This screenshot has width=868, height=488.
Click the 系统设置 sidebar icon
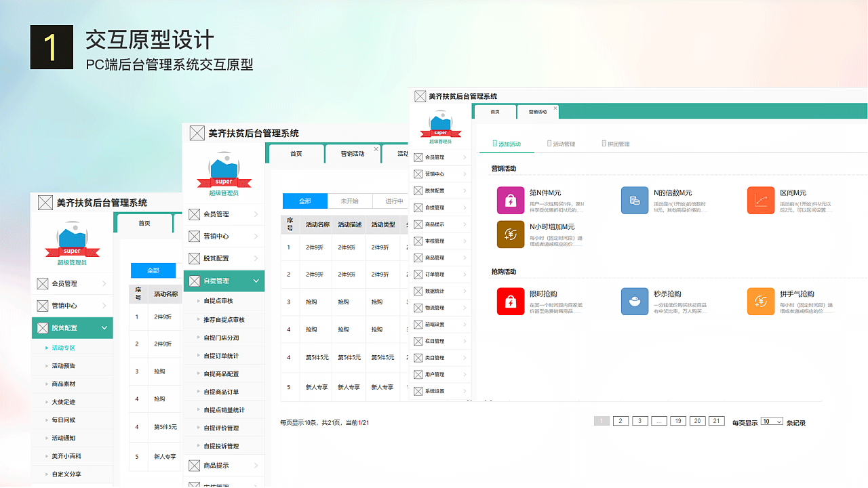coord(420,391)
